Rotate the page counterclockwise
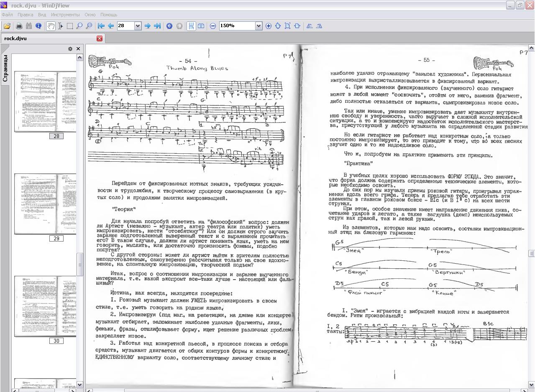 click(x=310, y=26)
